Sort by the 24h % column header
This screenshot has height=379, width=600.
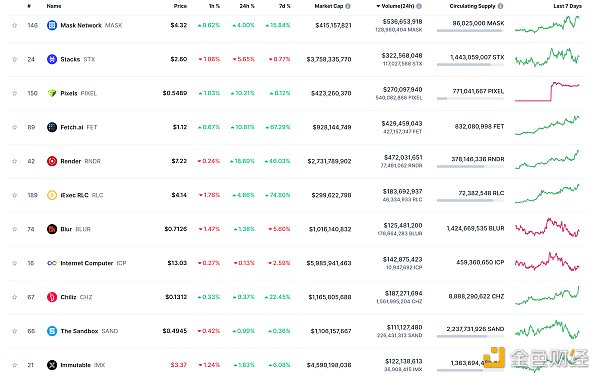[x=247, y=6]
